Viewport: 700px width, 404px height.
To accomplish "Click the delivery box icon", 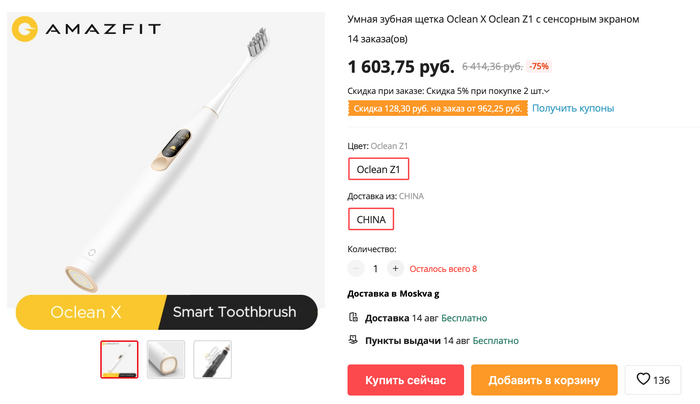I will (x=353, y=318).
